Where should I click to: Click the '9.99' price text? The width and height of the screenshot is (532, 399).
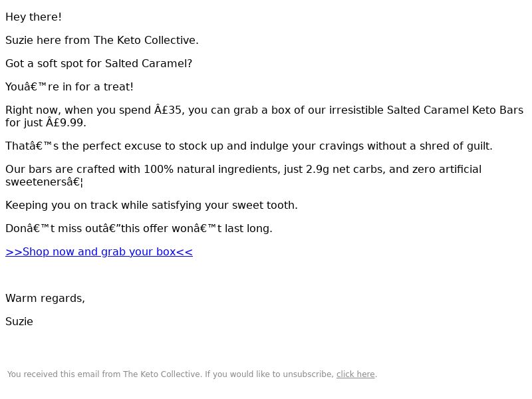pyautogui.click(x=72, y=123)
